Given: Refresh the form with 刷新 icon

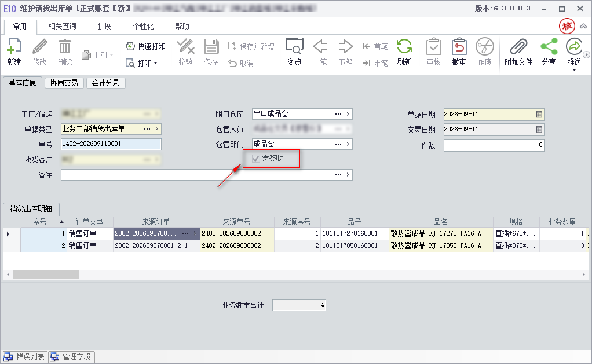Looking at the screenshot, I should (x=404, y=47).
